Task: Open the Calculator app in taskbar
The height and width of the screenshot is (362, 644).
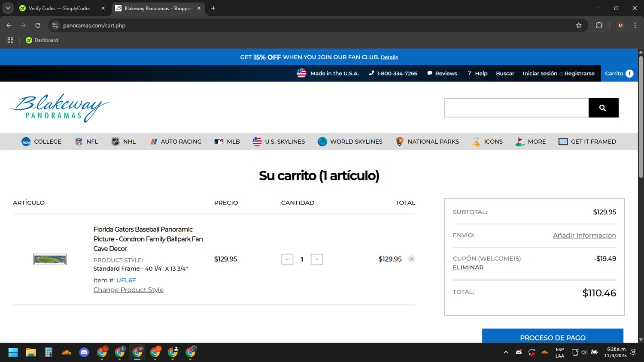Action: click(x=49, y=353)
